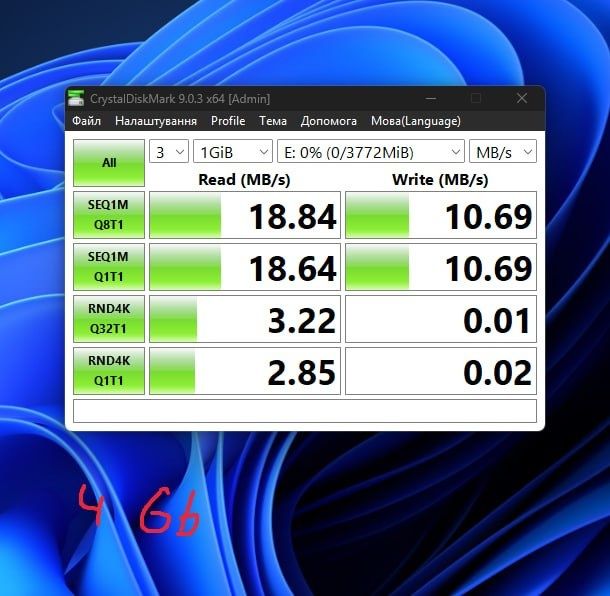The width and height of the screenshot is (610, 596).
Task: Expand the test count dropdown showing 3
Action: pos(169,151)
